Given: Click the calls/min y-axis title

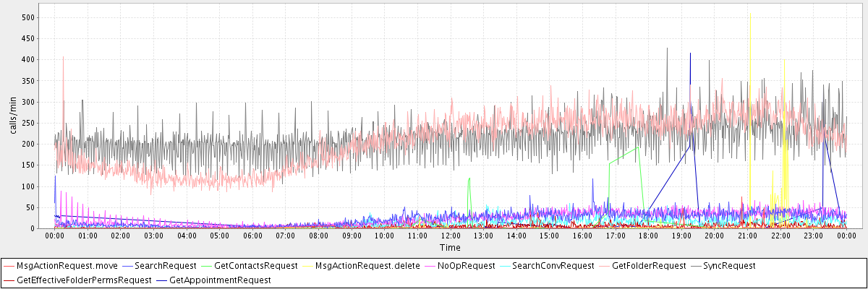Looking at the screenshot, I should click(13, 119).
